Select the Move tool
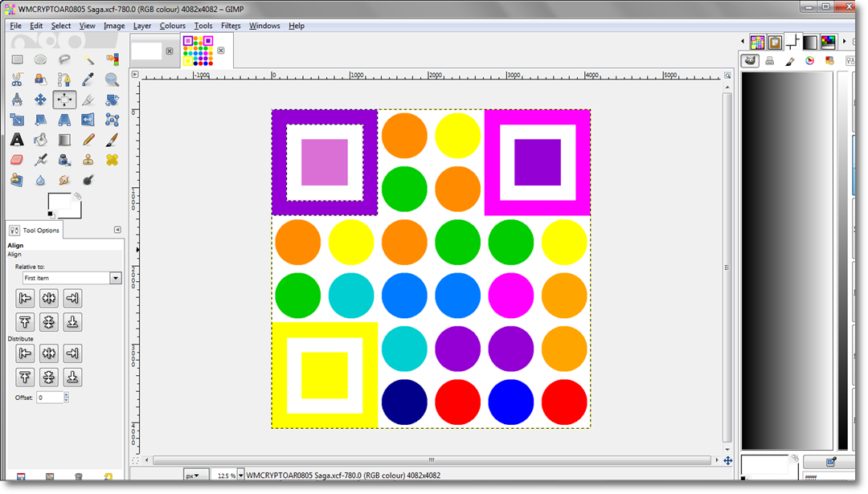Image resolution: width=868 pixels, height=494 pixels. (40, 100)
